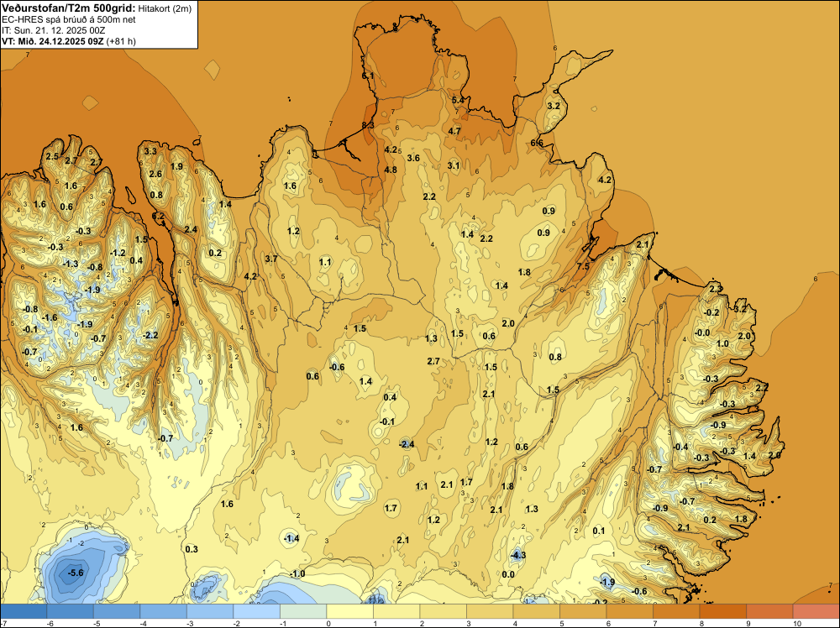
Task: Click the '2.5' temperature value
Action: [52, 157]
